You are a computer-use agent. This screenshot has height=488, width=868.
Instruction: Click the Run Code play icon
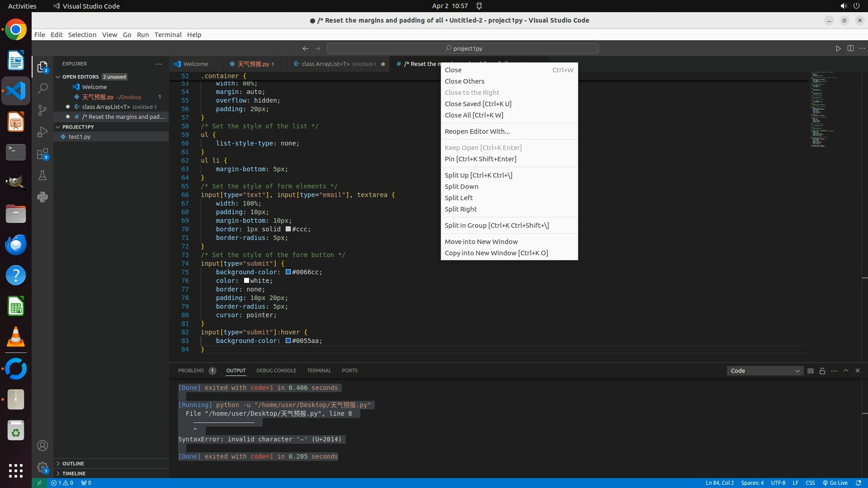pyautogui.click(x=838, y=48)
